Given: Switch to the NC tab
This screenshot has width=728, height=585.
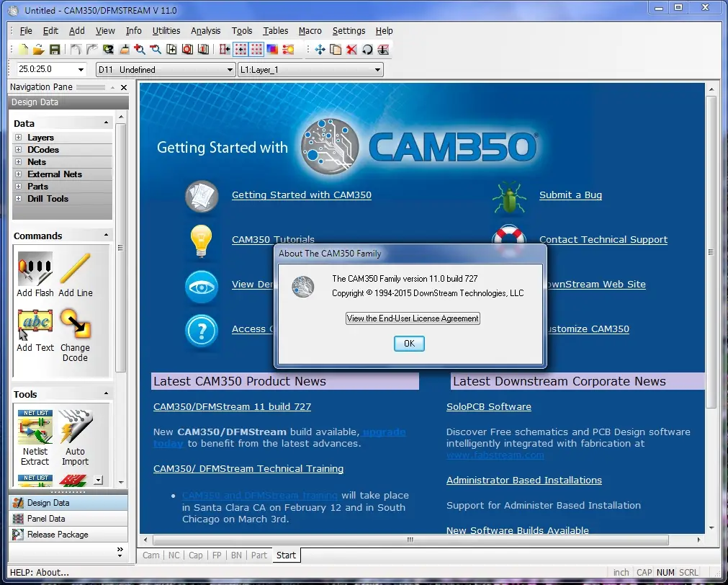Looking at the screenshot, I should pos(174,555).
